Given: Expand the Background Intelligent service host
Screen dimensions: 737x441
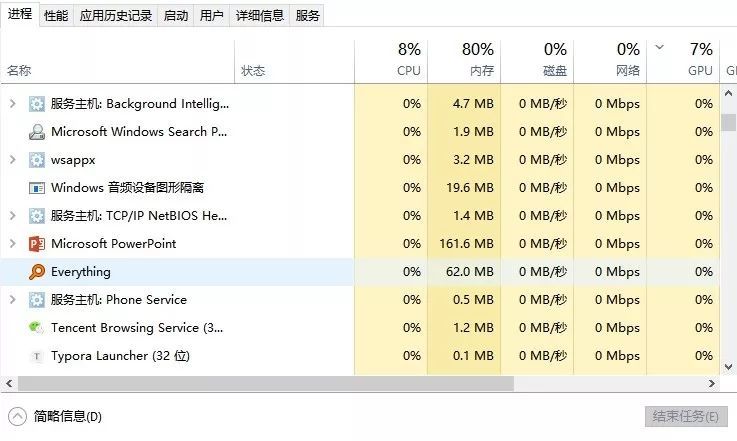Looking at the screenshot, I should pos(13,103).
